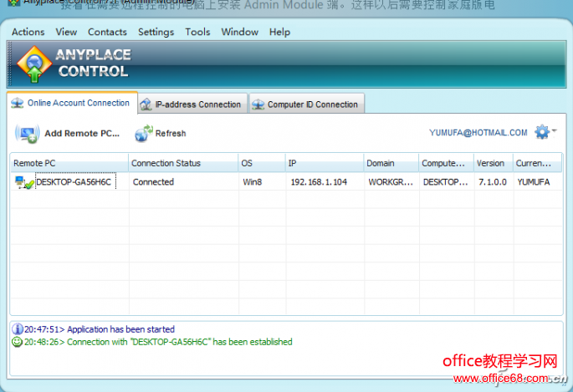Open the Window menu
The image size is (573, 392).
pyautogui.click(x=239, y=32)
